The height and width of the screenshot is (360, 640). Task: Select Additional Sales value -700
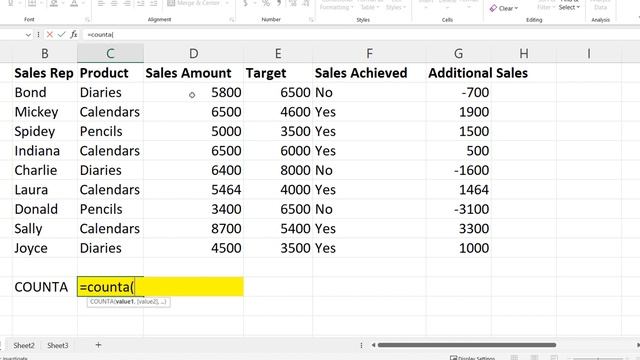[458, 92]
